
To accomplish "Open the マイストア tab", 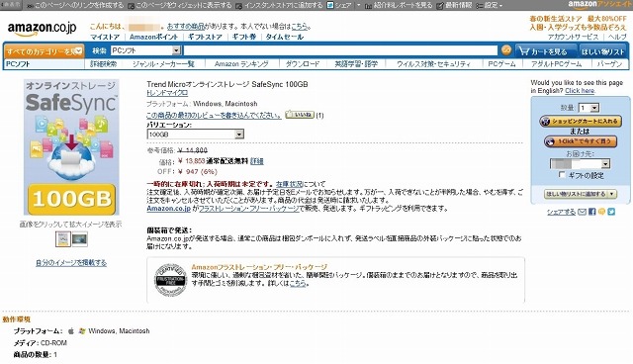I will 105,37.
